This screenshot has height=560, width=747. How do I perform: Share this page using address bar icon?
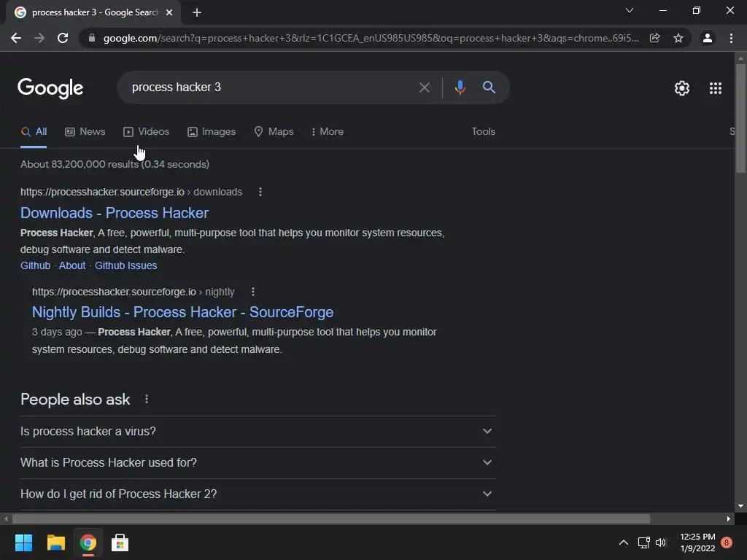(x=655, y=38)
